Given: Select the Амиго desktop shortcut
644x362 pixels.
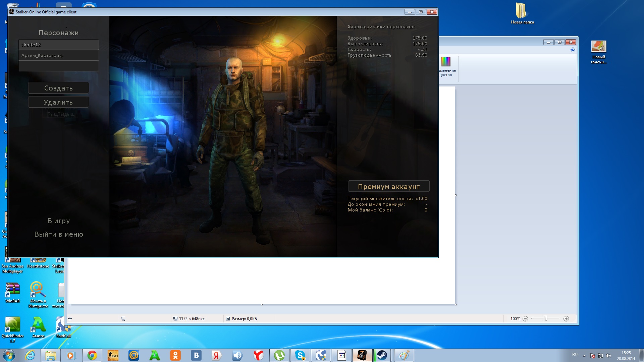Looking at the screenshot, I should (x=38, y=327).
